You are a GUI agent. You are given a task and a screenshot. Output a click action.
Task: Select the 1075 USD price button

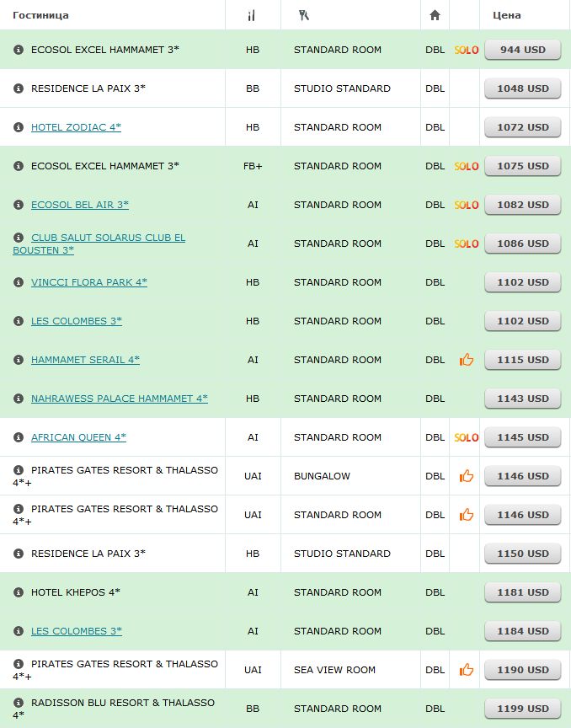(x=523, y=166)
